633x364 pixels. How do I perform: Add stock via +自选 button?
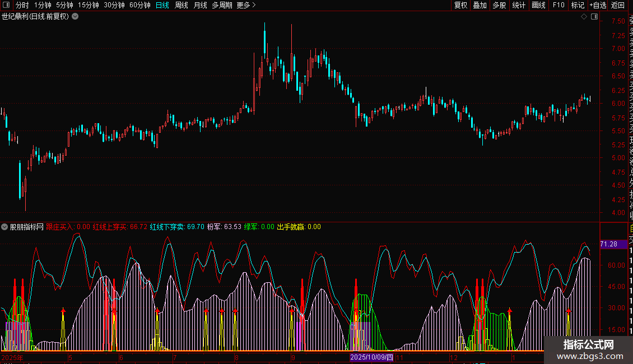598,5
